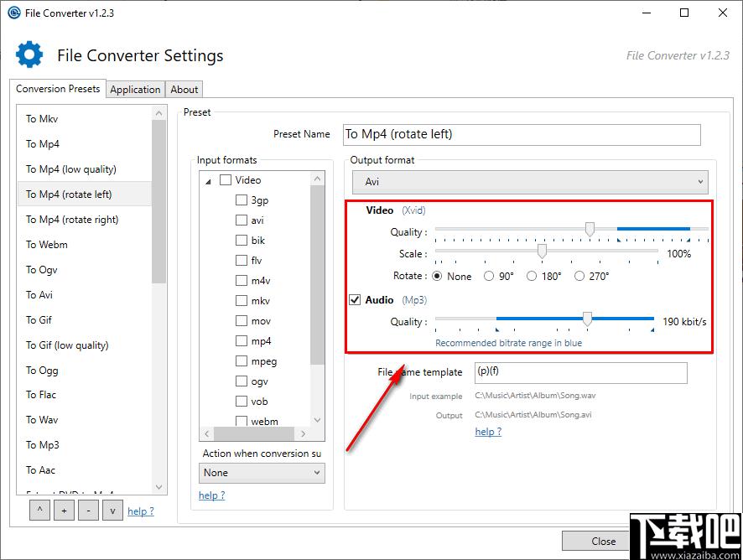
Task: Select the To Aac preset
Action: pyautogui.click(x=85, y=470)
